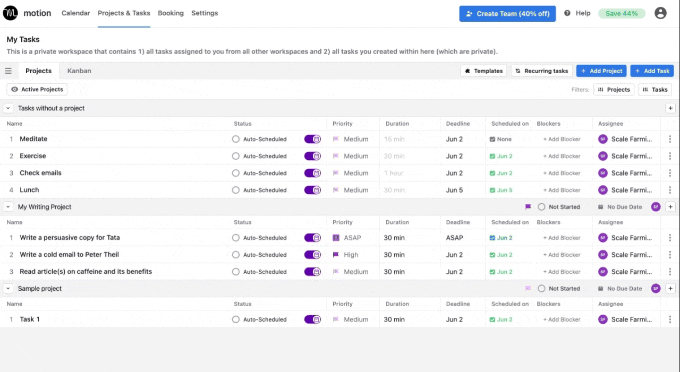This screenshot has width=680, height=372.
Task: Mark Meditate status circle complete
Action: (235, 139)
